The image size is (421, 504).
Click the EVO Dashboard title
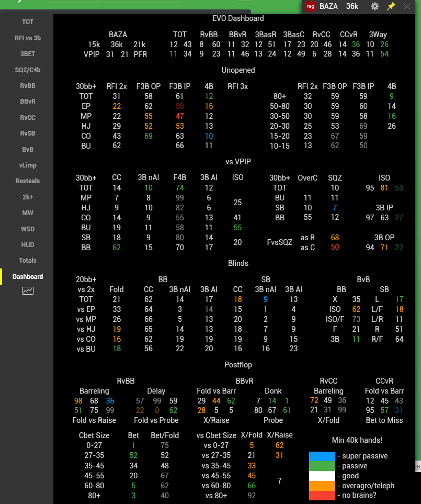click(238, 18)
